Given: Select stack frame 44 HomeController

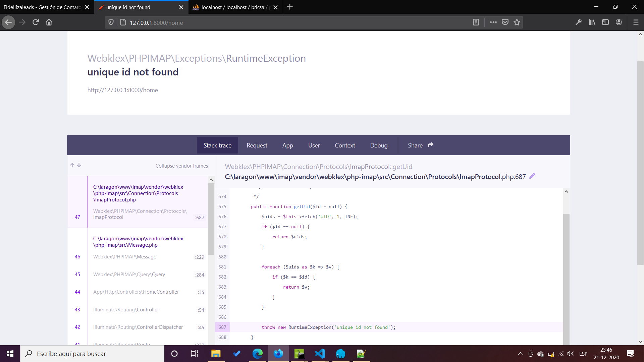Looking at the screenshot, I should click(136, 292).
